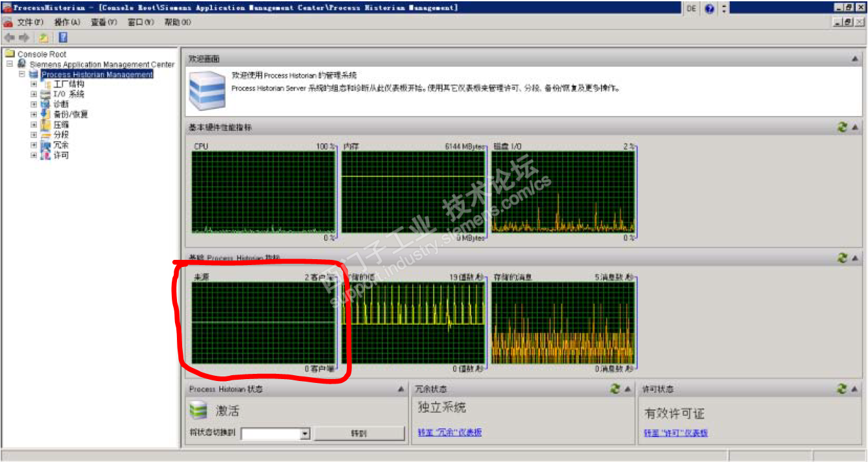Collapse the 欢迎画面 panel
Image resolution: width=868 pixels, height=462 pixels.
[x=855, y=59]
